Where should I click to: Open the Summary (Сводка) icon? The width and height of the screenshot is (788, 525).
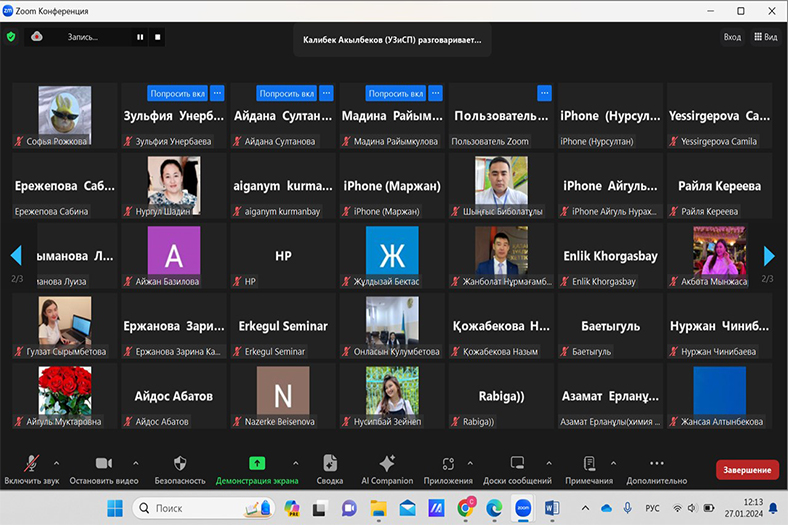click(330, 464)
